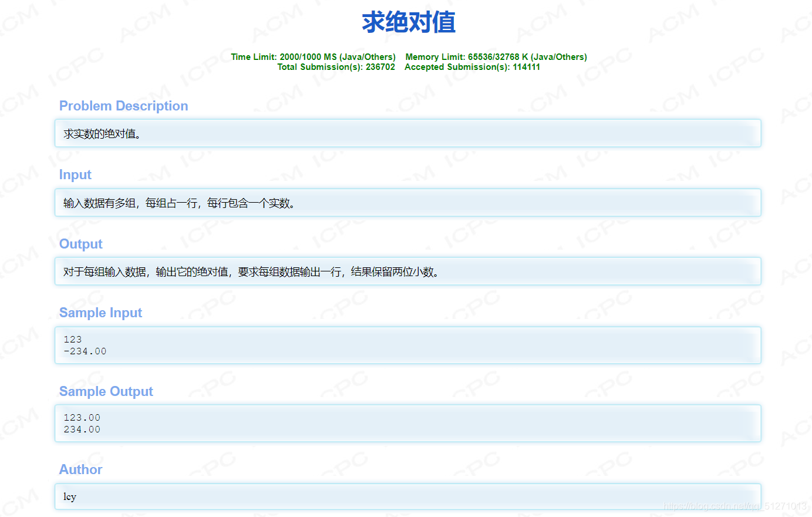Click the page title 求绝对值
Image resolution: width=812 pixels, height=517 pixels.
click(x=409, y=22)
